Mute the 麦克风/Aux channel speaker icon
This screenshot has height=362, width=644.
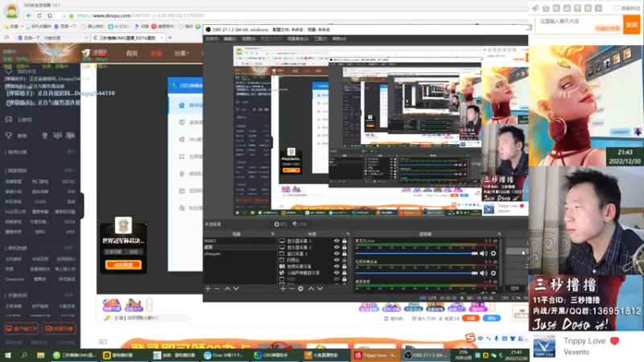484,253
